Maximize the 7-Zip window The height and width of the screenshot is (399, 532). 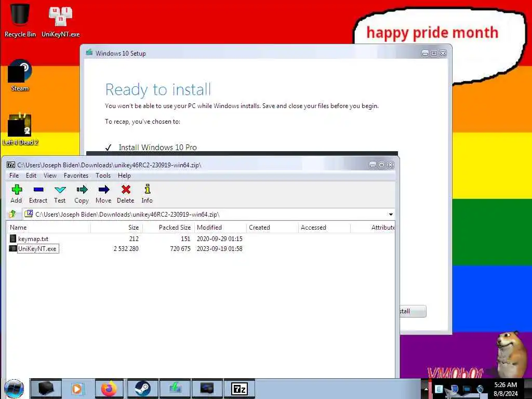pos(382,165)
